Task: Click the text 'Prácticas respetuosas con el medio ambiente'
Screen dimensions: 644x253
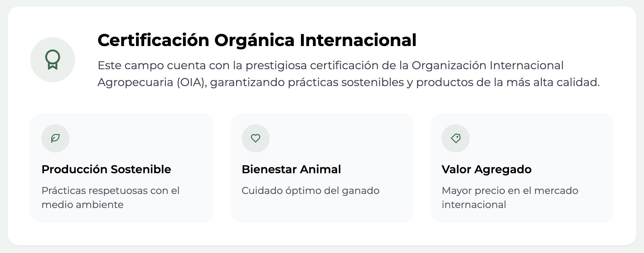Action: [110, 197]
